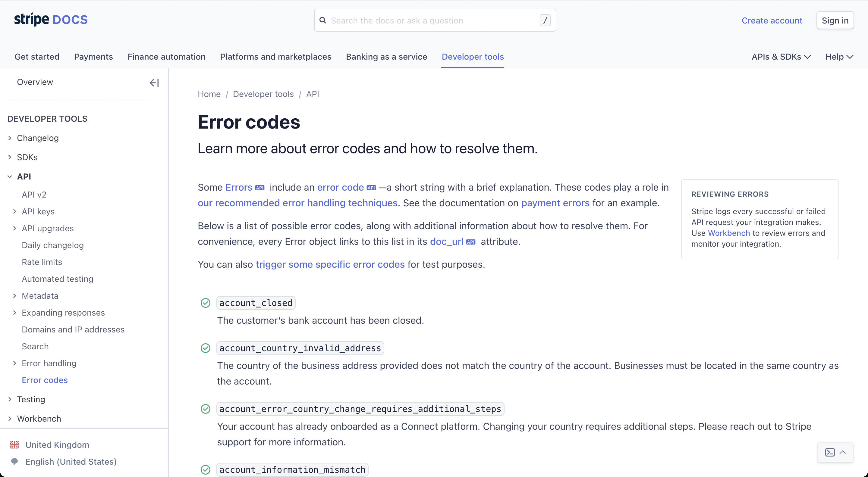Click the Stripe Docs logo
Viewport: 868px width, 477px height.
point(51,20)
